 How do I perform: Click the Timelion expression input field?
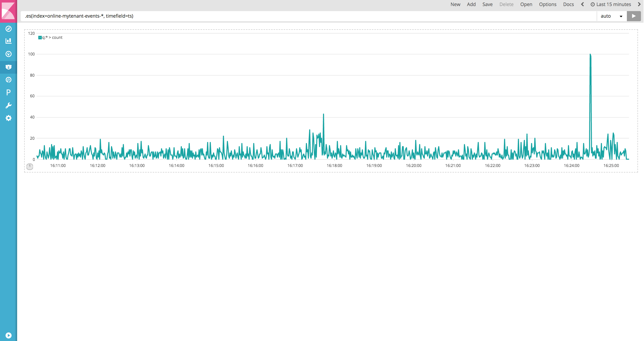click(x=309, y=16)
